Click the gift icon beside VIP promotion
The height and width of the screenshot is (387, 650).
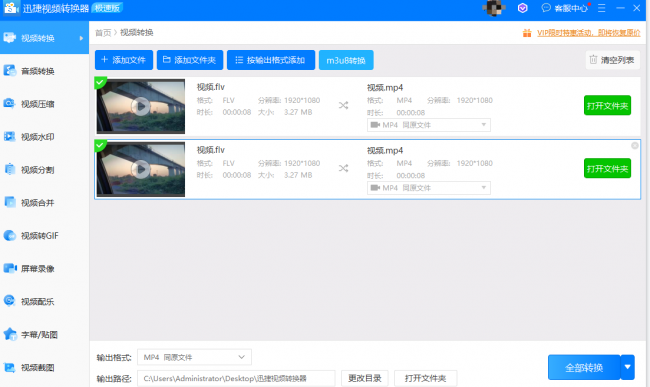point(527,33)
